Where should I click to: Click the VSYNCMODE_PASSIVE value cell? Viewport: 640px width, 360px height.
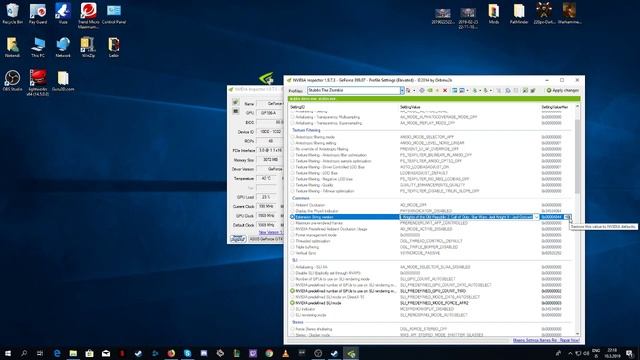(x=420, y=253)
